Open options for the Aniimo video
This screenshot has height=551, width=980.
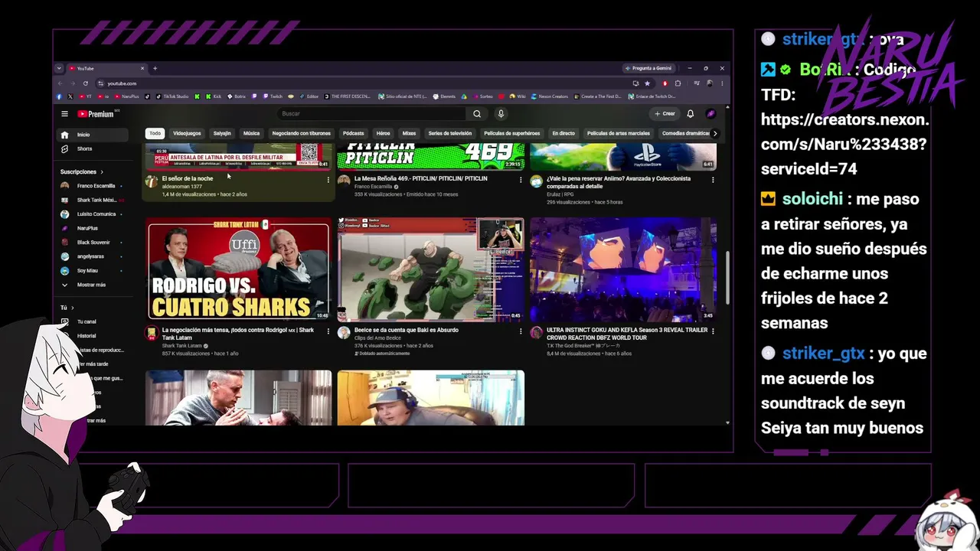pyautogui.click(x=713, y=180)
